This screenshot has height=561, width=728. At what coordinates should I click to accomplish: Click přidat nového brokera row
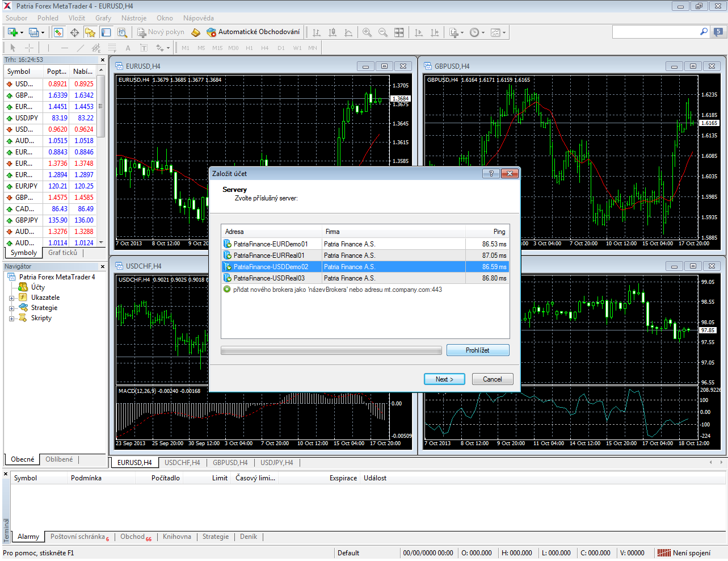pos(365,290)
